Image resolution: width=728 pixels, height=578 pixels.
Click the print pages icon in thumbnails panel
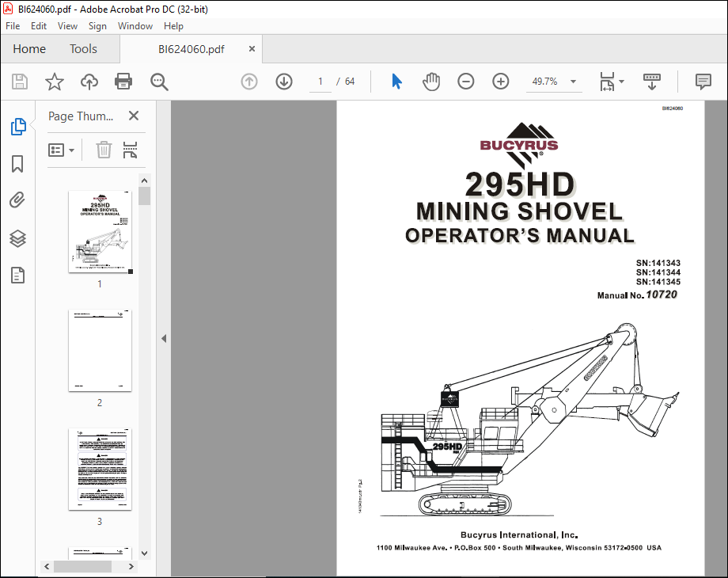click(130, 150)
